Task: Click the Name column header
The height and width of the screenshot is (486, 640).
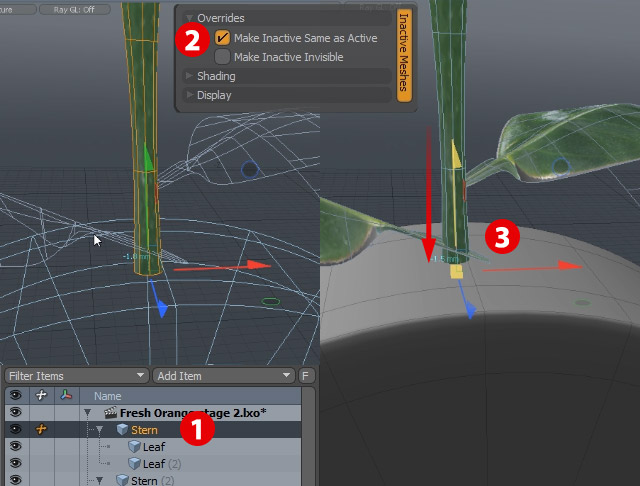Action: (x=108, y=396)
